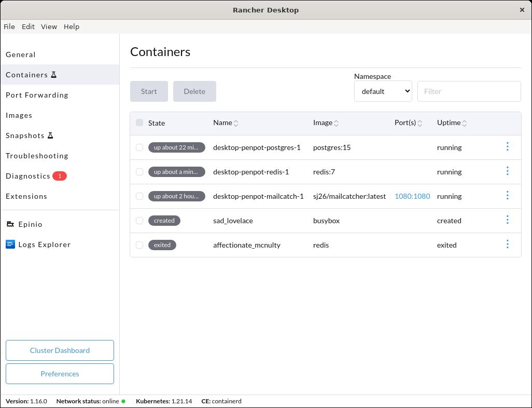The height and width of the screenshot is (408, 532).
Task: Open the action menu for affectionate_mcnulty
Action: pos(507,244)
